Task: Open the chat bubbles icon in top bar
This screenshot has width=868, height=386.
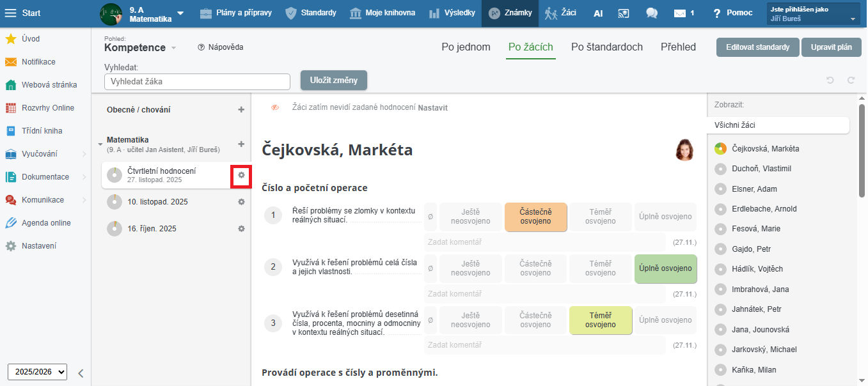Action: coord(652,13)
